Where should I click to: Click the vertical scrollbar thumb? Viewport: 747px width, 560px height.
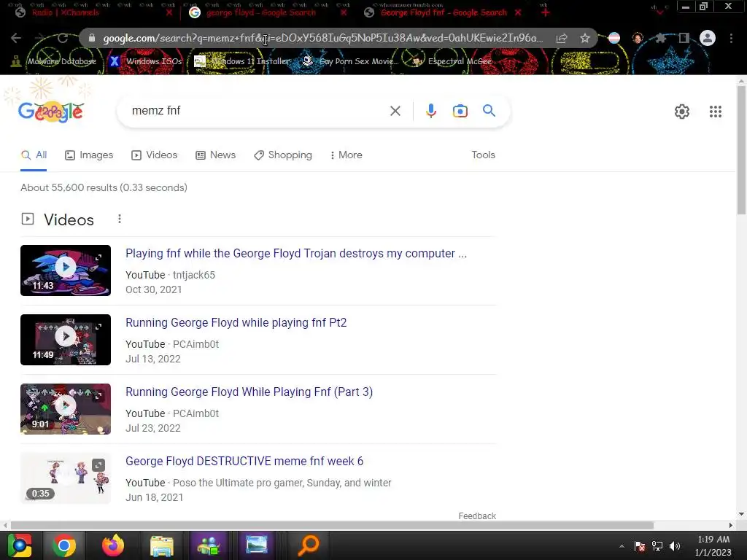tap(741, 150)
